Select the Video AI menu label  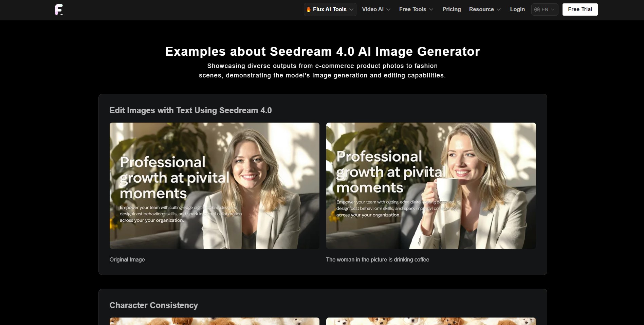[x=372, y=10]
